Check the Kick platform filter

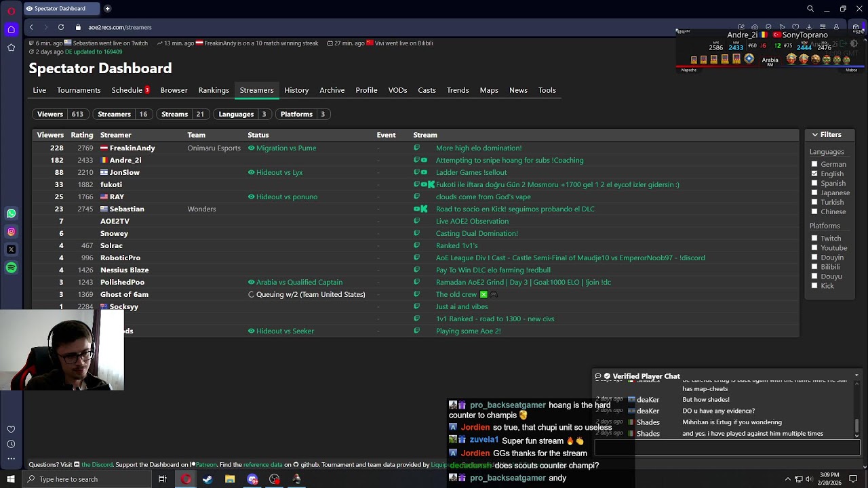click(814, 285)
